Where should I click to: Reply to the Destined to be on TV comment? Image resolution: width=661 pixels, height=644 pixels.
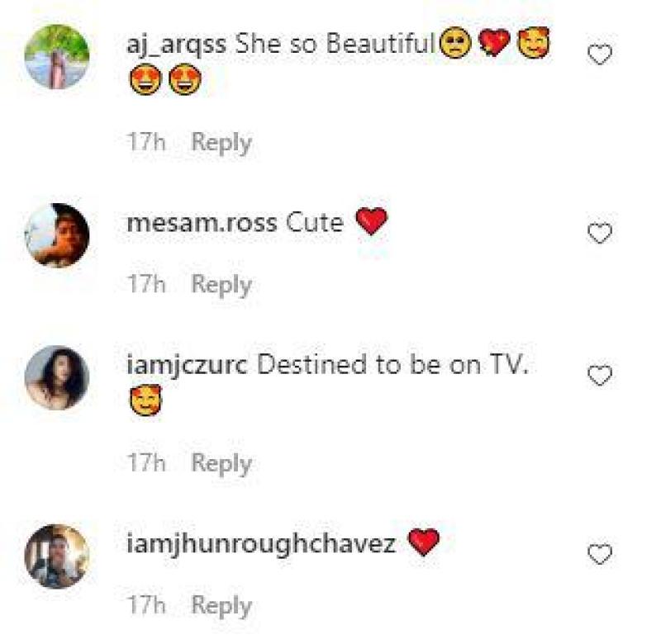(x=221, y=464)
